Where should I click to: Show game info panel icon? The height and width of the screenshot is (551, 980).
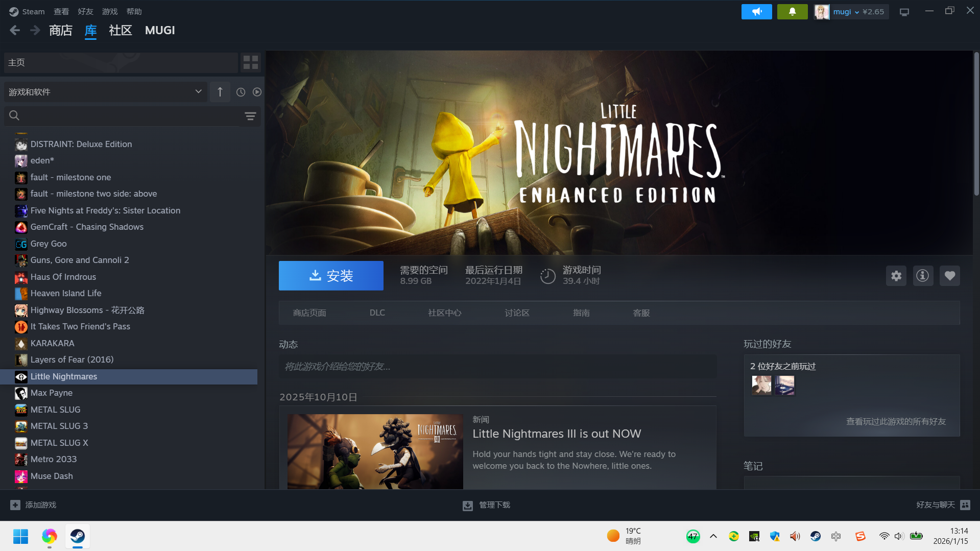(x=922, y=276)
